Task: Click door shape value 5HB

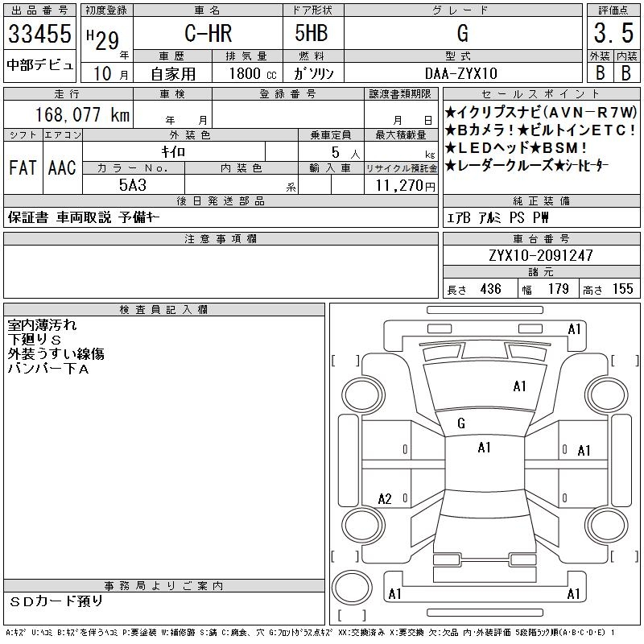Action: (x=312, y=33)
